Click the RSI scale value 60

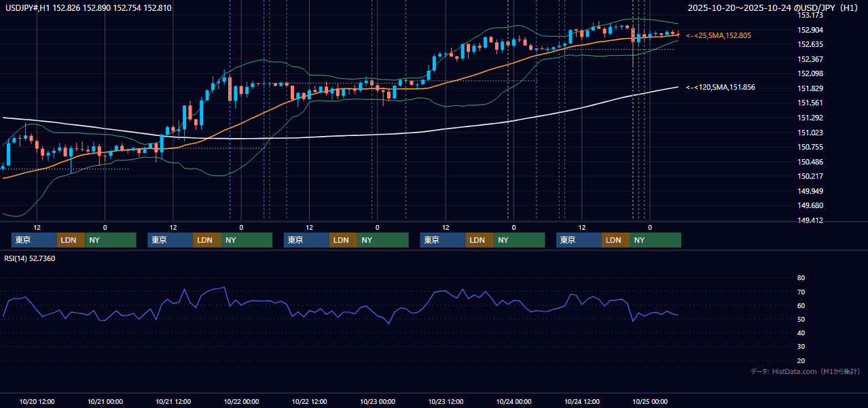[801, 305]
